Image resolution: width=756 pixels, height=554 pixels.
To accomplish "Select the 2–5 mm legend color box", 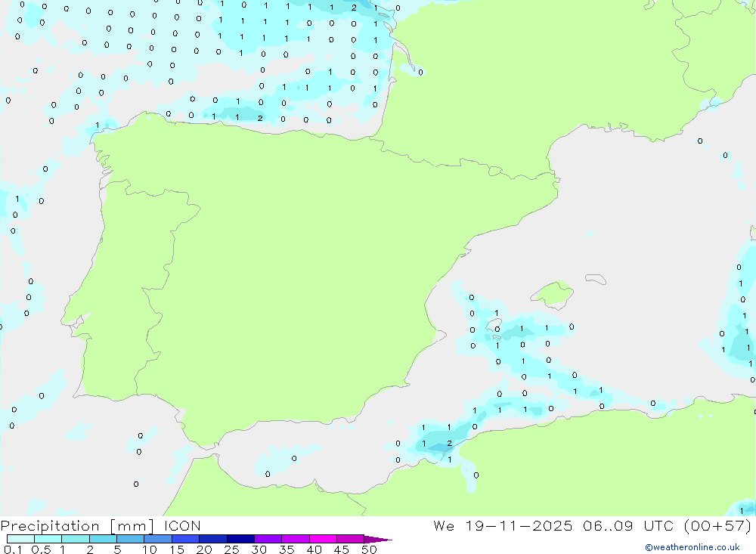I will coord(103,539).
